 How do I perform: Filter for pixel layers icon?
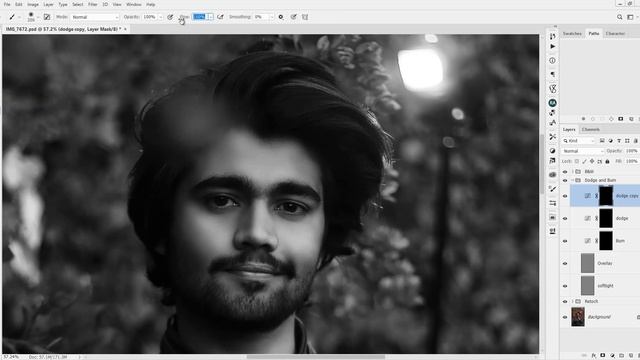point(602,141)
